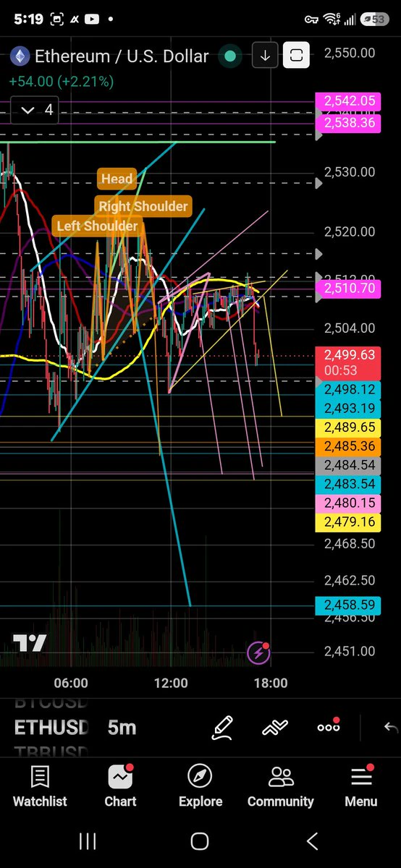401x868 pixels.
Task: Tap the Ethereum coin logo icon
Action: point(18,56)
